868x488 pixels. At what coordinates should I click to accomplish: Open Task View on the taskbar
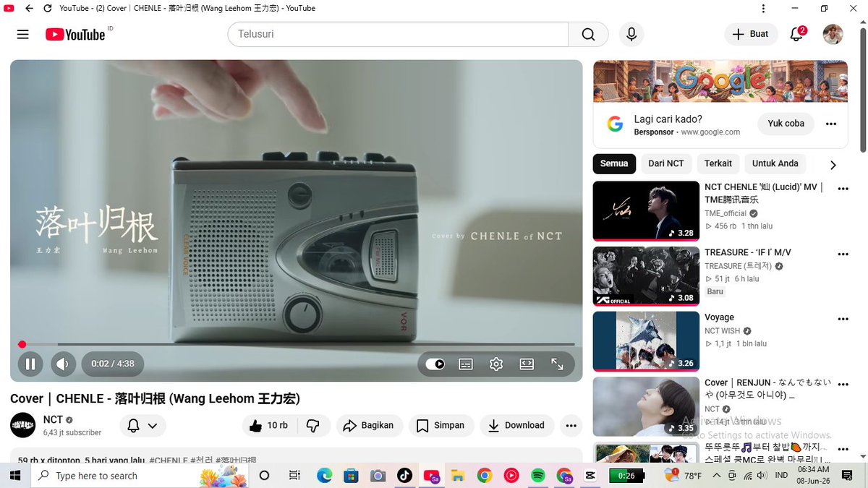pos(294,475)
